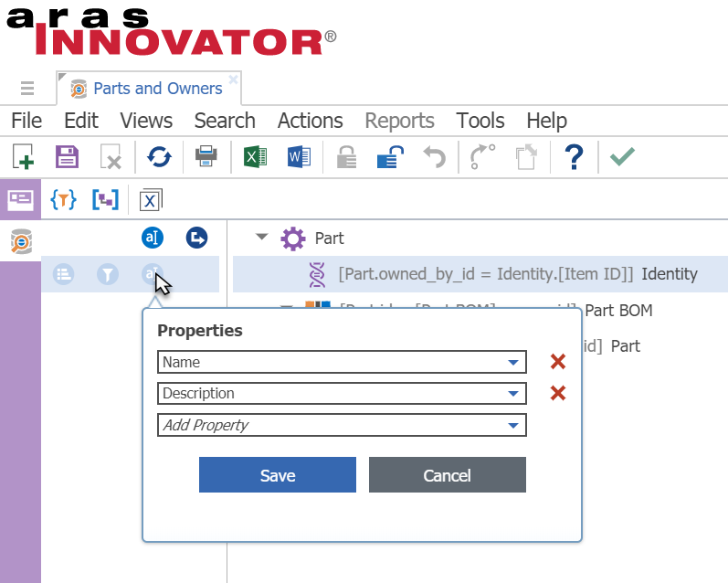Image resolution: width=728 pixels, height=583 pixels.
Task: Export to Excel using toolbar icon
Action: [255, 157]
